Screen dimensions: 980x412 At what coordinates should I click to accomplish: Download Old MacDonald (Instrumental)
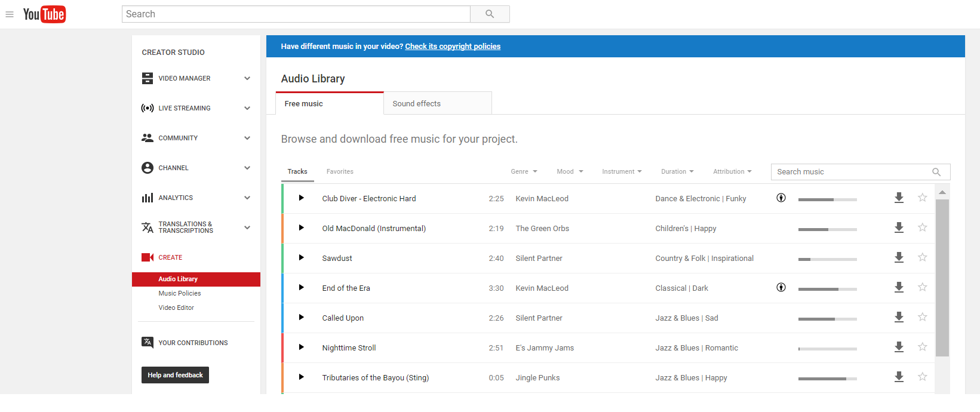click(x=899, y=227)
